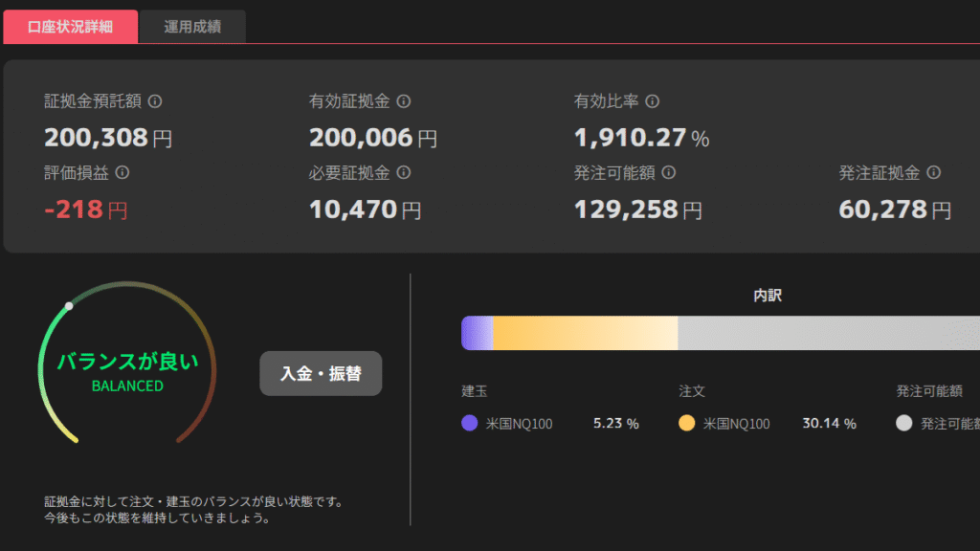Click 米国NQ100 label under 注文
Screen dimensions: 980x551
[x=737, y=424]
